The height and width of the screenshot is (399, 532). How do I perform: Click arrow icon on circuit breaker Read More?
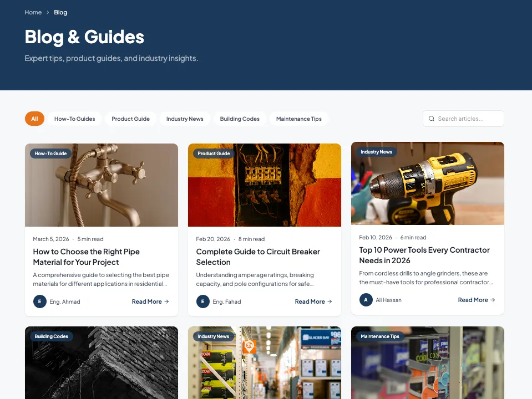click(x=330, y=301)
